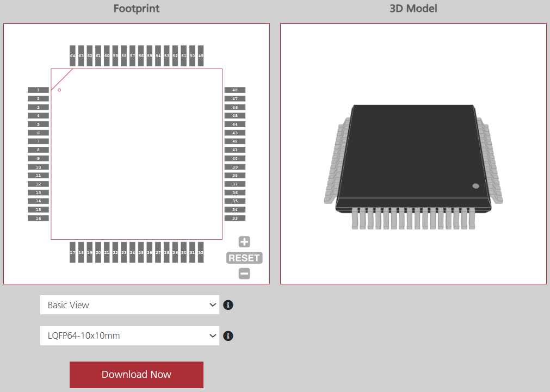This screenshot has width=550, height=392.
Task: Click the RESET zoom control
Action: (x=244, y=258)
